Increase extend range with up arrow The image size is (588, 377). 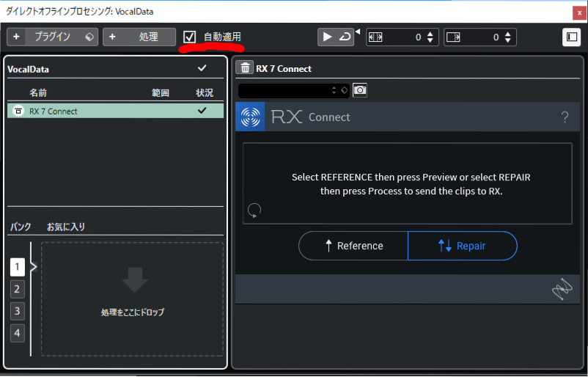(430, 34)
